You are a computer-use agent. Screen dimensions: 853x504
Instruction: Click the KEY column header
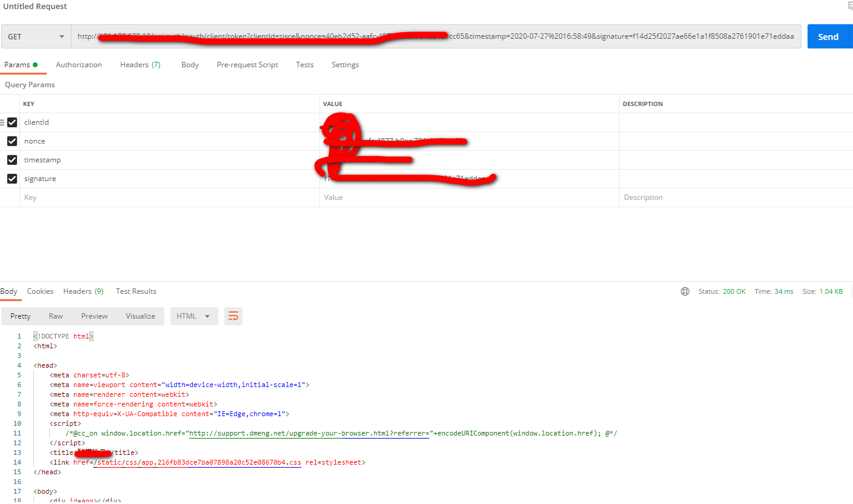point(28,104)
